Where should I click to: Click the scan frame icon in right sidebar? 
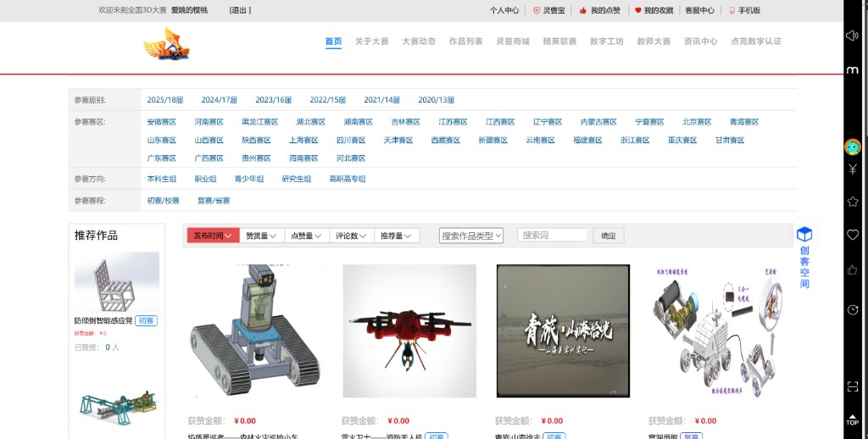(853, 386)
